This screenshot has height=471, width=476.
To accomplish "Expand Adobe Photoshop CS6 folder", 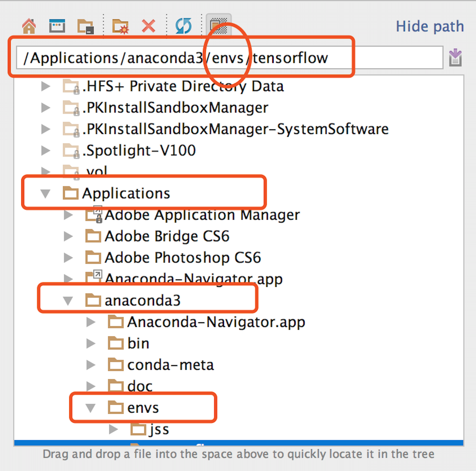I will 68,257.
